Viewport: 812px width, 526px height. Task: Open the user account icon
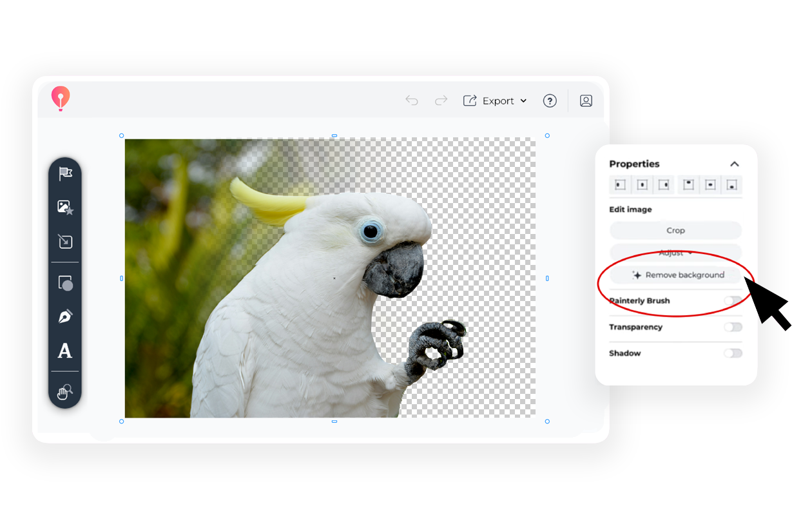586,101
